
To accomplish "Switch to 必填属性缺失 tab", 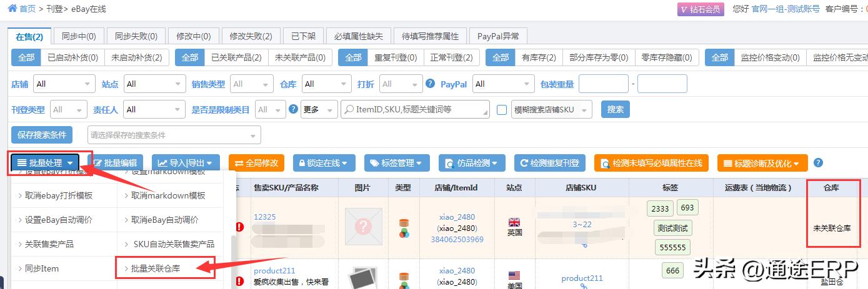I will coord(359,36).
